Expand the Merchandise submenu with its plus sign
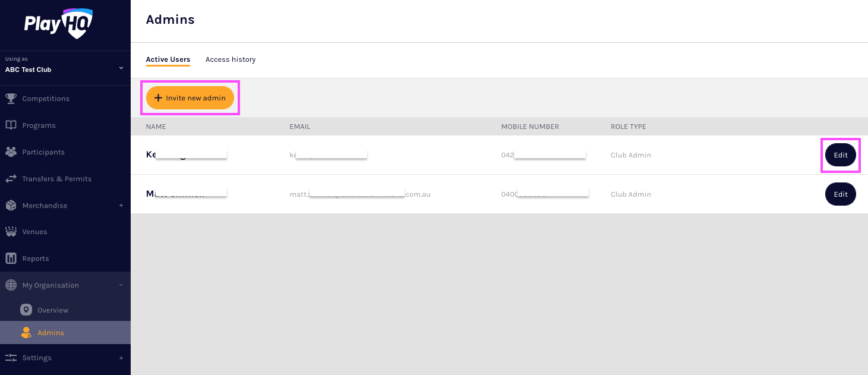 coord(122,205)
